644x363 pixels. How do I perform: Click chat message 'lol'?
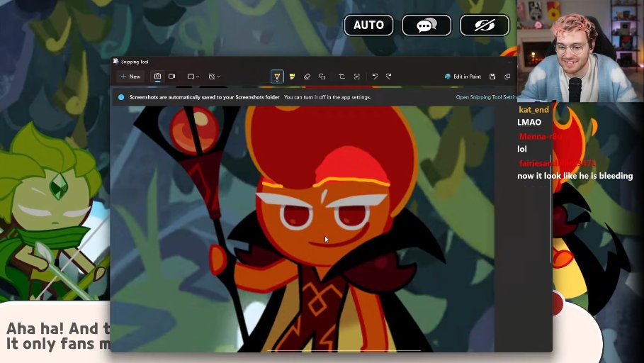click(522, 149)
